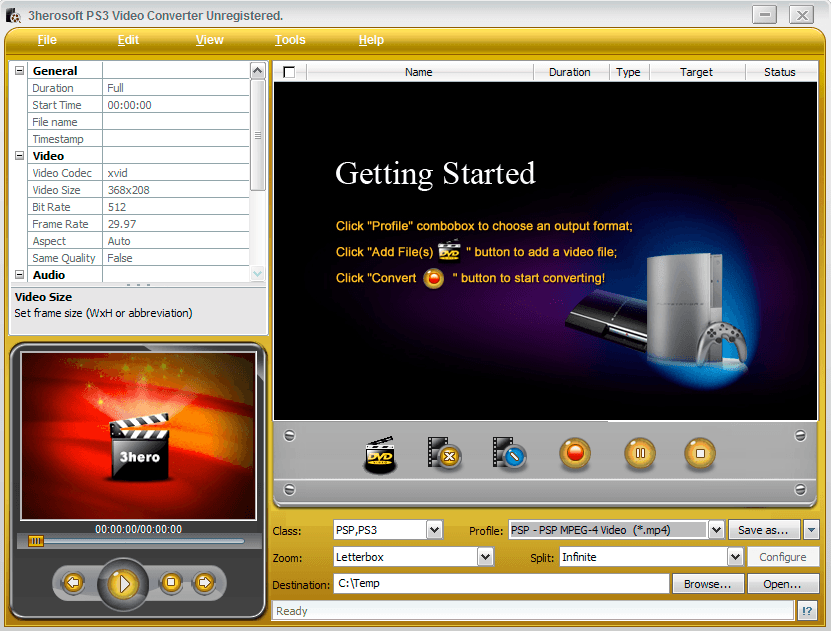Remove file using the film-strip X icon
The image size is (831, 631).
[444, 454]
